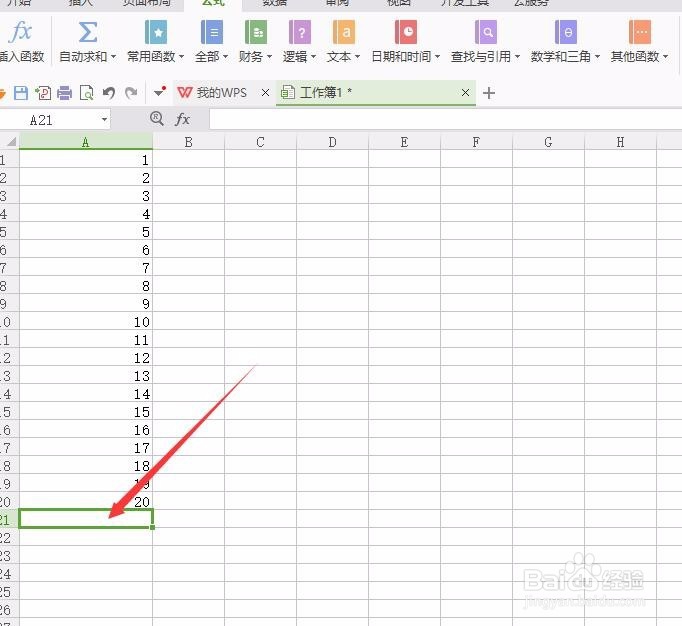Close the 工作簿1 tab
Viewport: 682px width, 626px height.
pyautogui.click(x=465, y=93)
